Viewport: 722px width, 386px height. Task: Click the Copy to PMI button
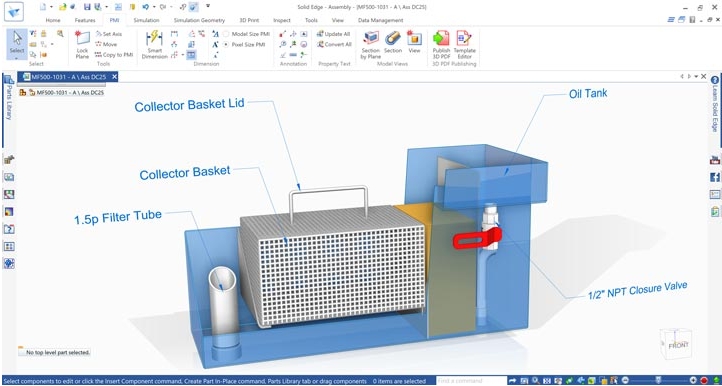click(x=114, y=54)
